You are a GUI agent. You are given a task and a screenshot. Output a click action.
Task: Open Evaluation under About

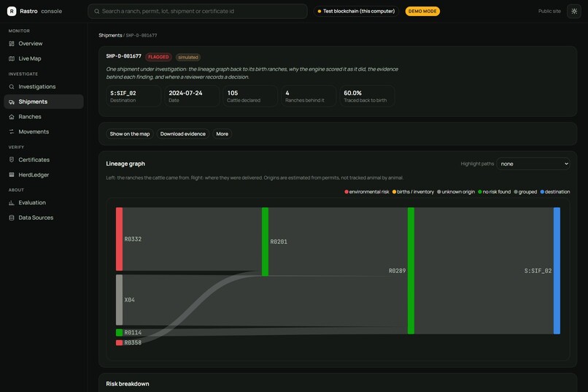pyautogui.click(x=44, y=202)
